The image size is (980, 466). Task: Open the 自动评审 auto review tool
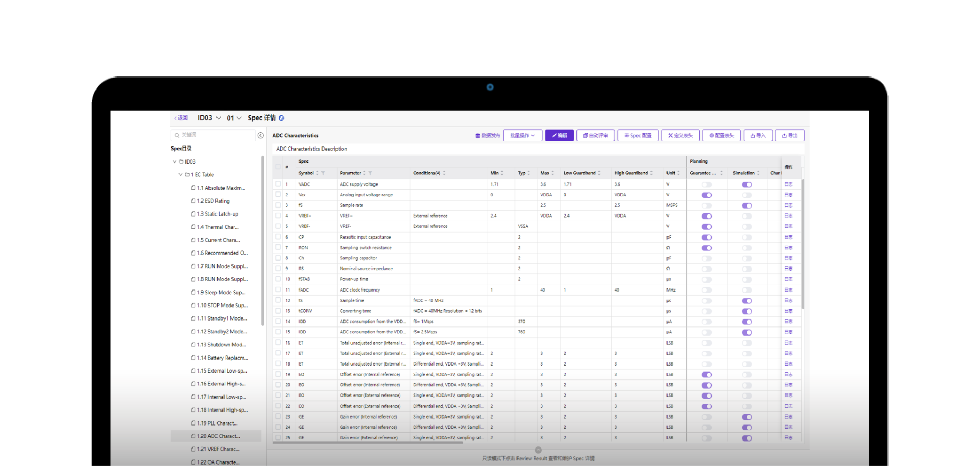pyautogui.click(x=595, y=136)
